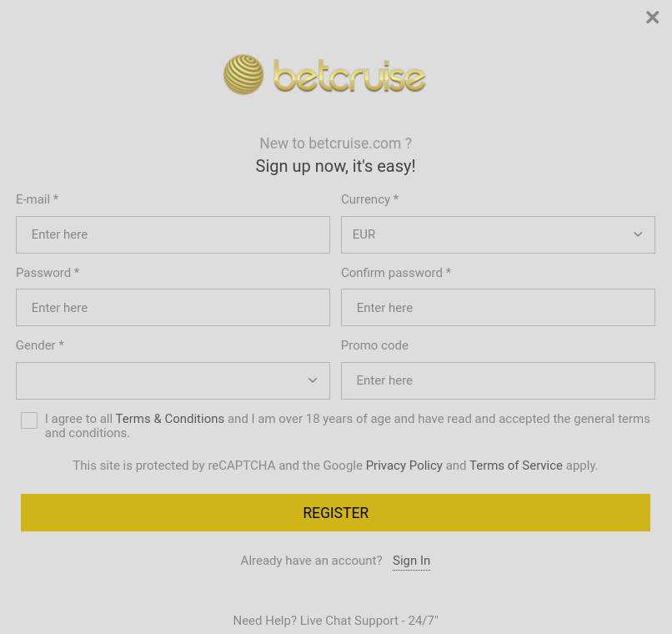Click the yellow REGISTER button
This screenshot has width=672, height=634.
coord(335,513)
